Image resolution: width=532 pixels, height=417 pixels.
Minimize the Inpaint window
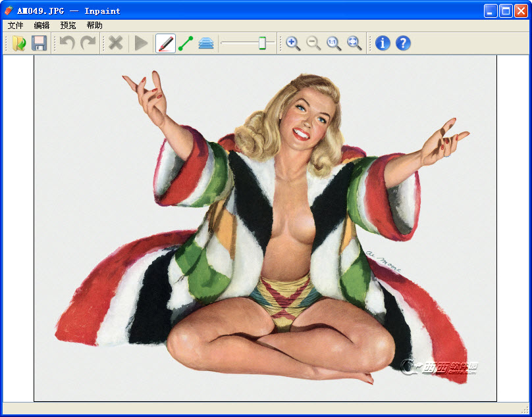pos(491,11)
